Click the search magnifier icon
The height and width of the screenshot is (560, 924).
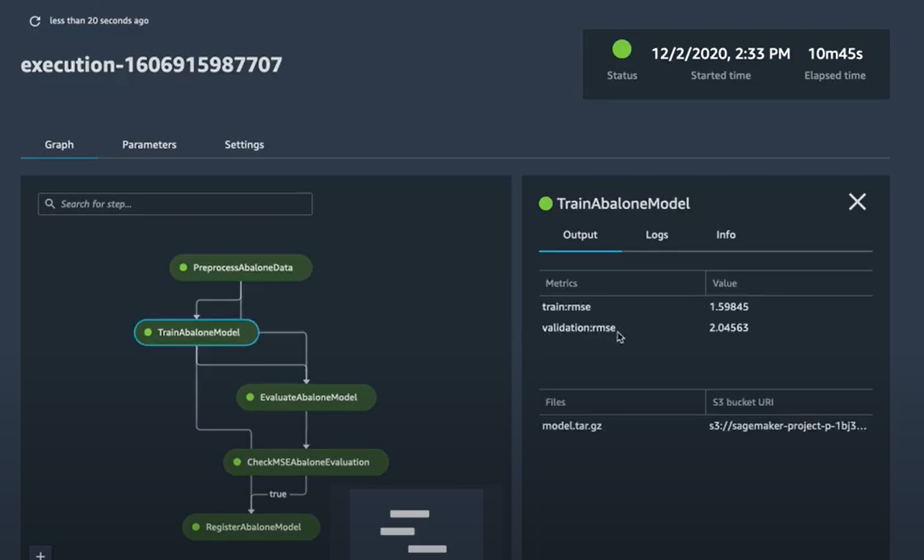[x=50, y=204]
